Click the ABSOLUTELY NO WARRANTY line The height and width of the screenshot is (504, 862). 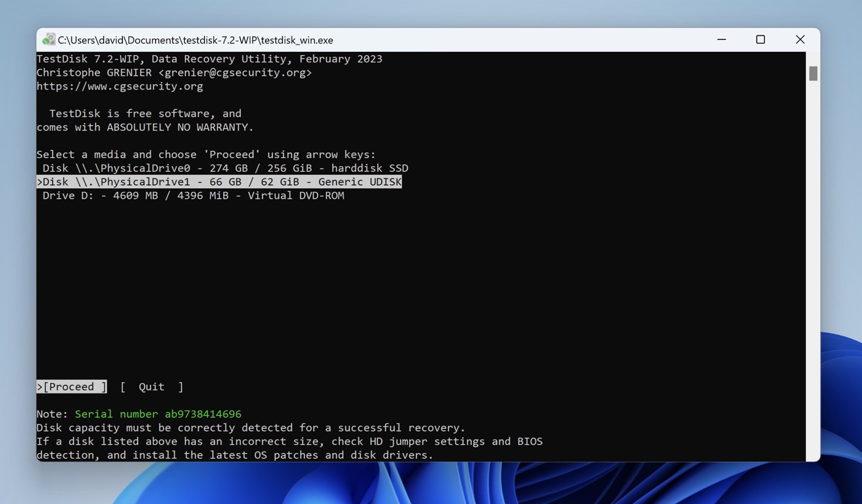(145, 127)
